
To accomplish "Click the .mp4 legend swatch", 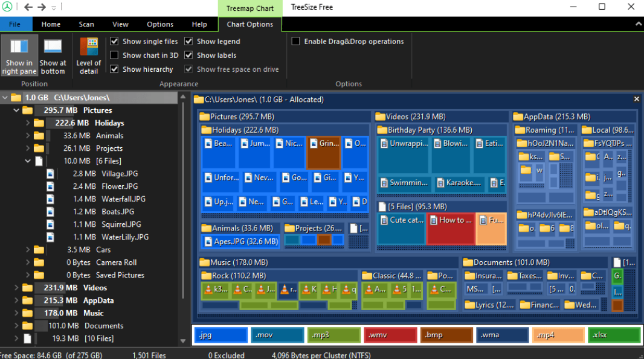I will tap(559, 335).
